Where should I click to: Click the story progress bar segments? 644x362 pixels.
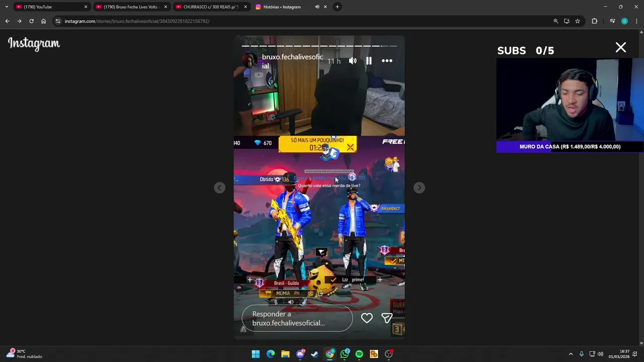pos(319,46)
